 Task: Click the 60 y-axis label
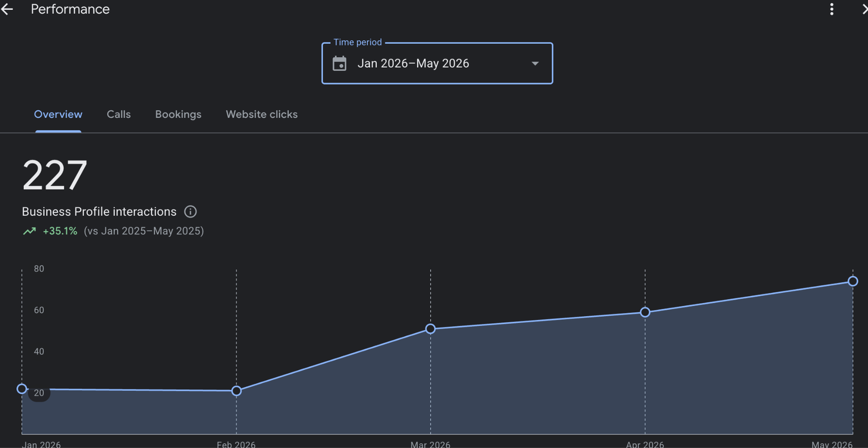click(39, 310)
